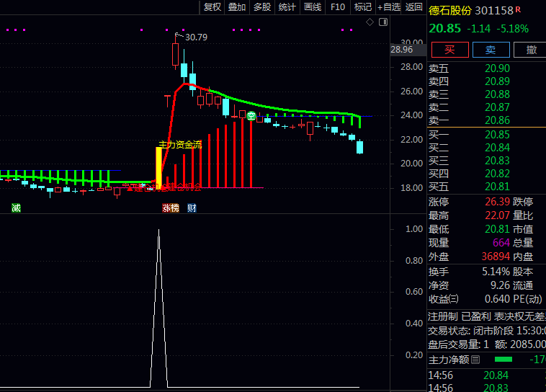The height and width of the screenshot is (392, 546).
Task: Click the 返回 back button
Action: point(414,7)
